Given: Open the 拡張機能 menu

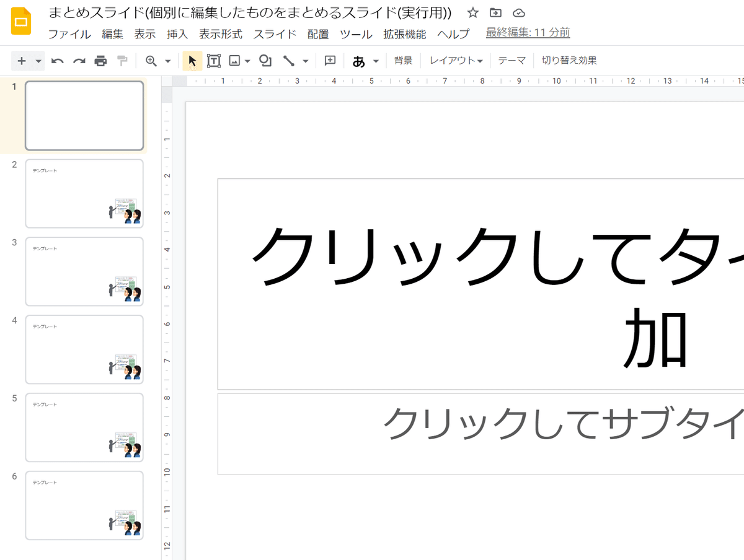Looking at the screenshot, I should pos(405,34).
